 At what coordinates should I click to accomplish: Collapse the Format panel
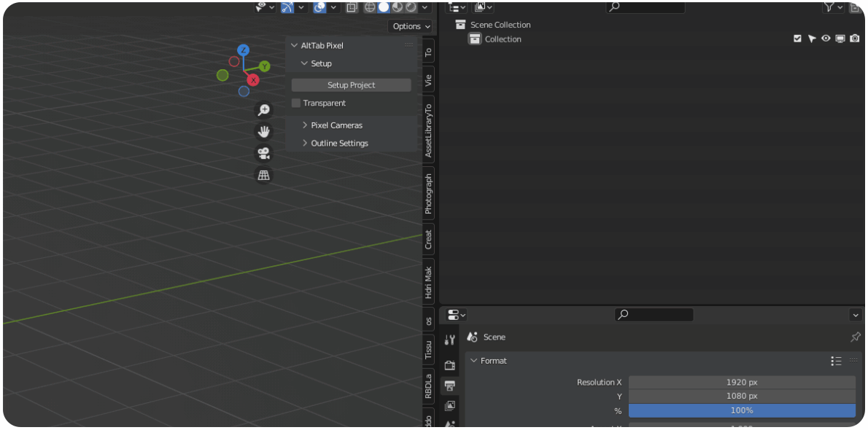point(473,361)
